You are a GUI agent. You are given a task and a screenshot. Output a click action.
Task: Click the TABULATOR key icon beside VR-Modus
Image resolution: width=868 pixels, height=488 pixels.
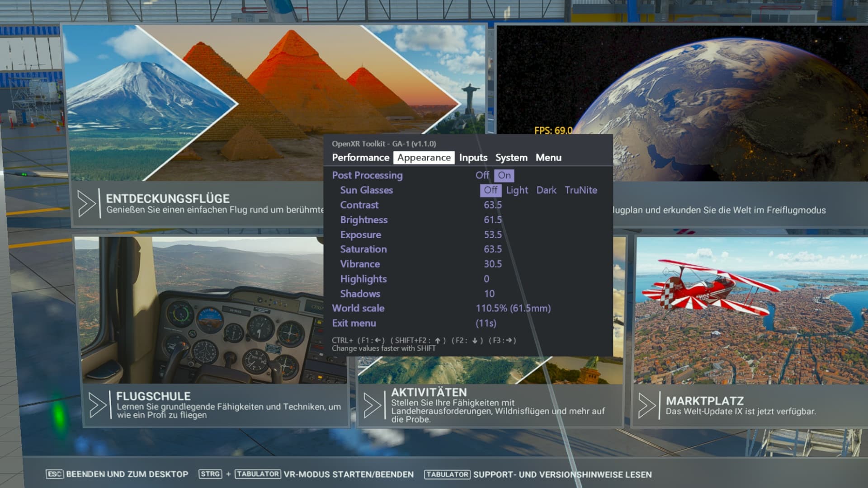258,474
